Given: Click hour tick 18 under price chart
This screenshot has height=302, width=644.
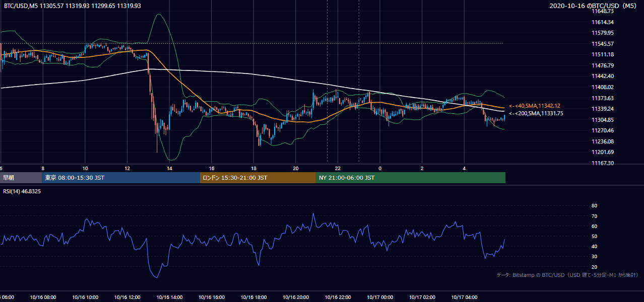Looking at the screenshot, I should tap(254, 169).
